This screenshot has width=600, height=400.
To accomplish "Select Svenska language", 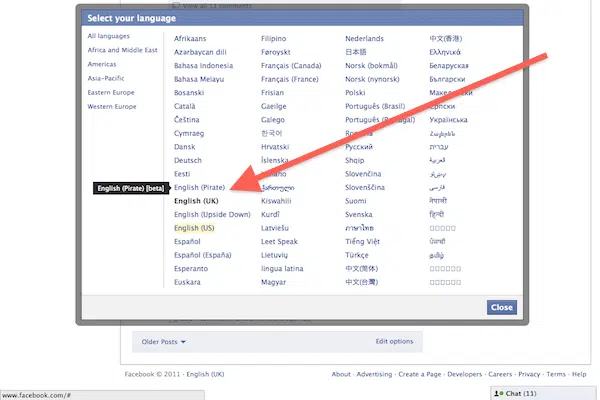I will click(359, 214).
